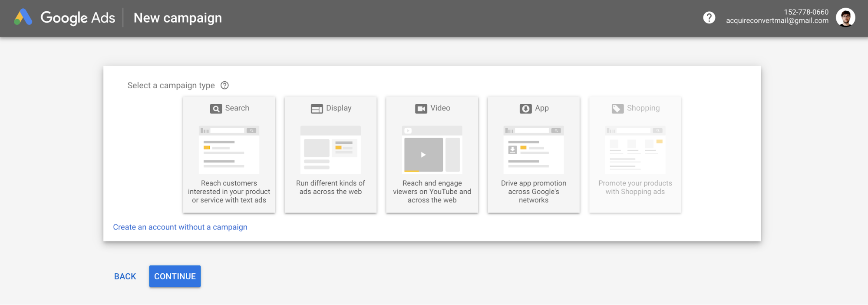Click the Display campaign icon
868x305 pixels.
tap(317, 109)
